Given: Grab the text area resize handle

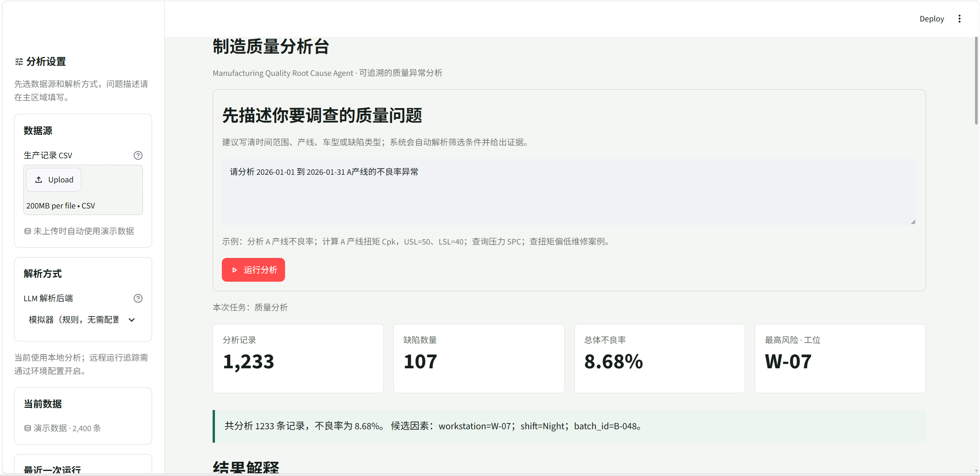Looking at the screenshot, I should coord(913,222).
